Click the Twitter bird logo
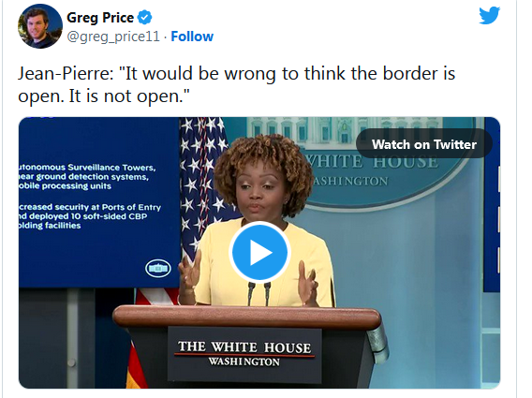 tap(489, 15)
